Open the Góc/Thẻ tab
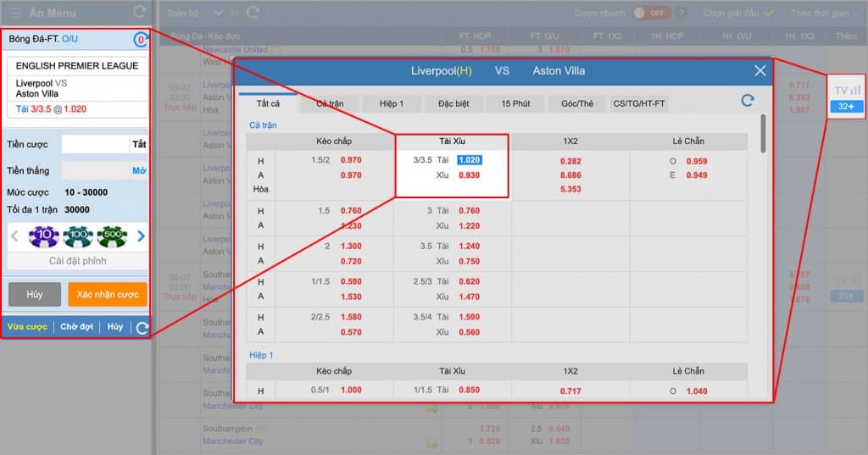This screenshot has width=868, height=455. tap(576, 103)
